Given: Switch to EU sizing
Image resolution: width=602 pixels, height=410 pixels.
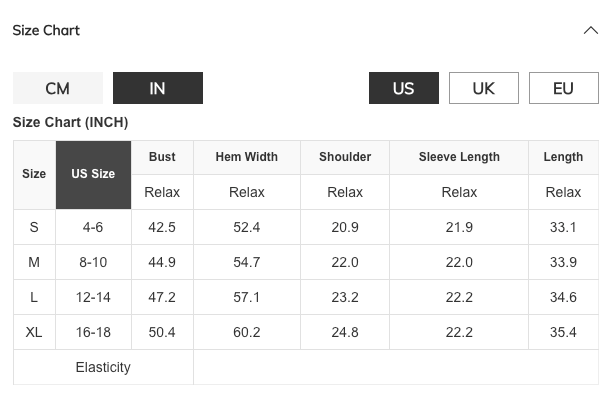Looking at the screenshot, I should (x=563, y=88).
